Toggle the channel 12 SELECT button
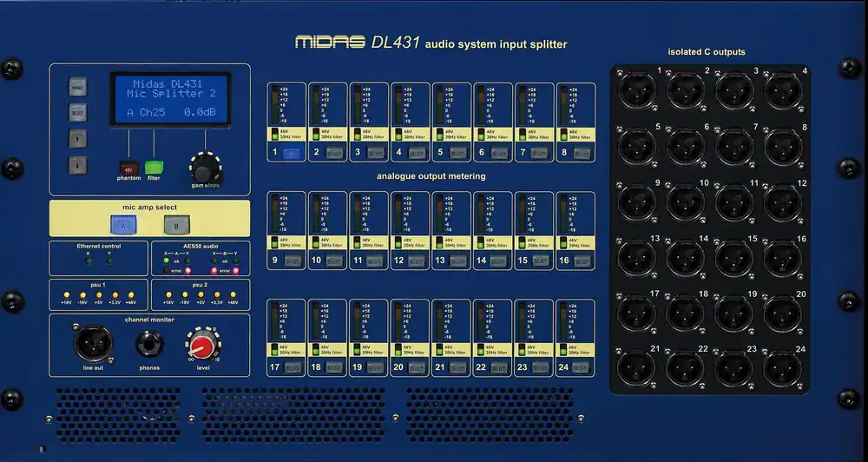Viewport: 868px width, 462px height. pyautogui.click(x=417, y=261)
